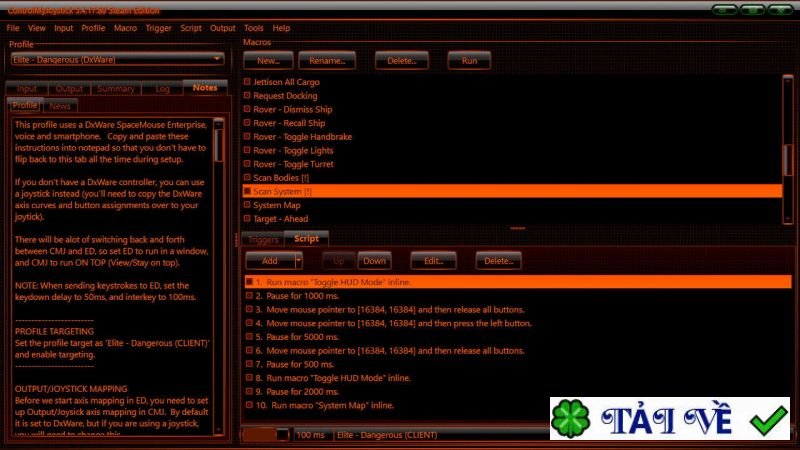Screen dimensions: 800x450
Task: Toggle checkbox for Rover - Recall Ship
Action: [x=247, y=123]
